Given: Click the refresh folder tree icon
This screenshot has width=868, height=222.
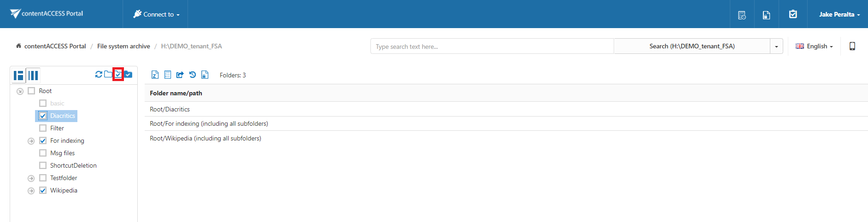Looking at the screenshot, I should point(99,74).
